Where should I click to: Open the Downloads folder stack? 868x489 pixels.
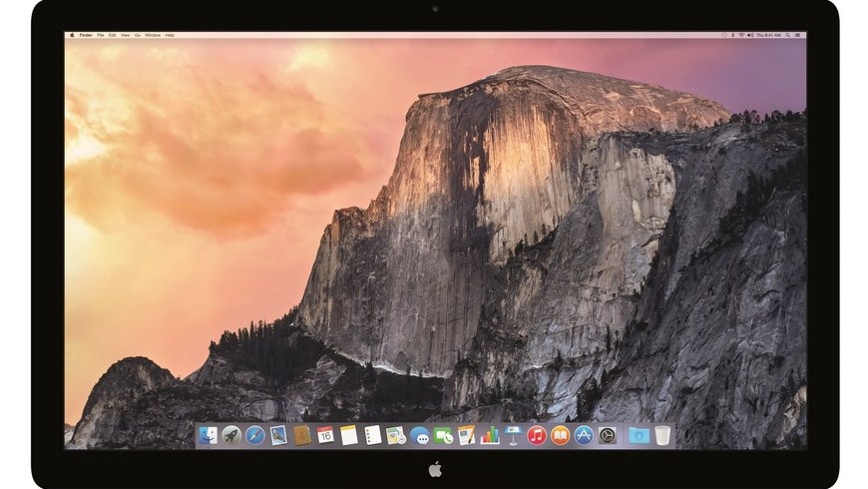pos(639,435)
